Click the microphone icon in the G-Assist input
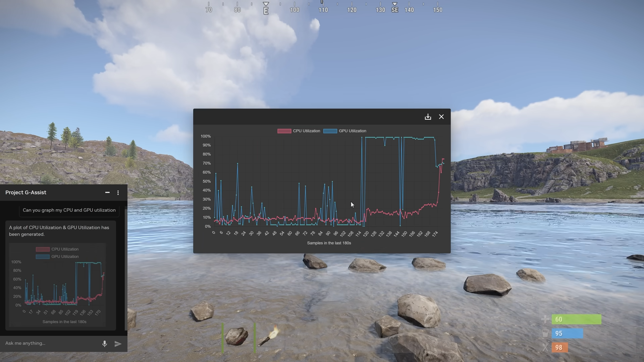 104,344
